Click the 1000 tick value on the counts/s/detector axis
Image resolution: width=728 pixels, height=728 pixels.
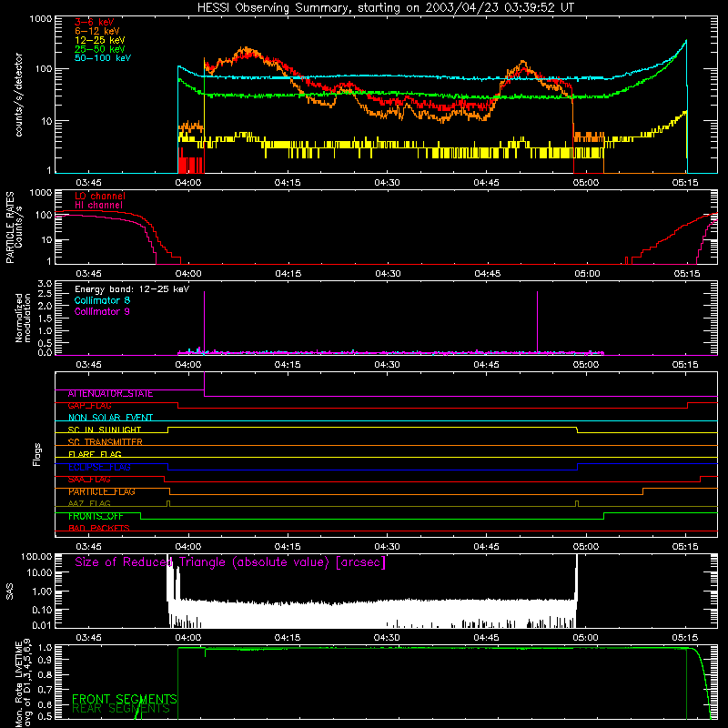[41, 19]
